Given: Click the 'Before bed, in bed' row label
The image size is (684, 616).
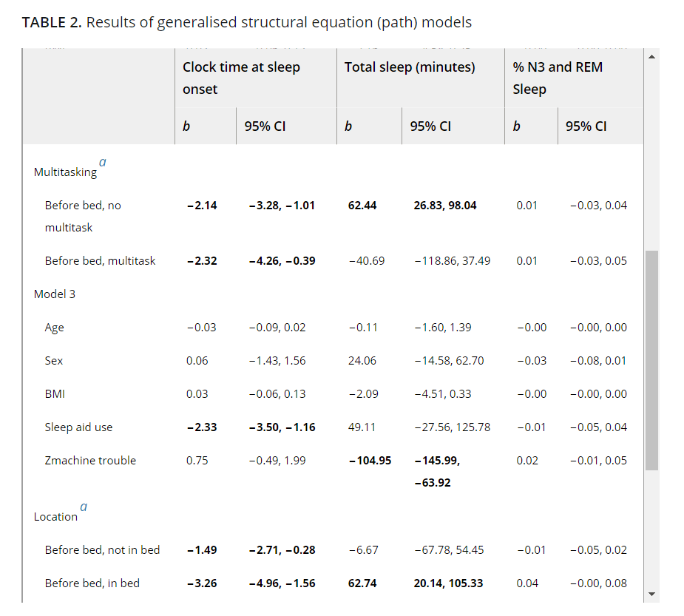Looking at the screenshot, I should tap(92, 583).
